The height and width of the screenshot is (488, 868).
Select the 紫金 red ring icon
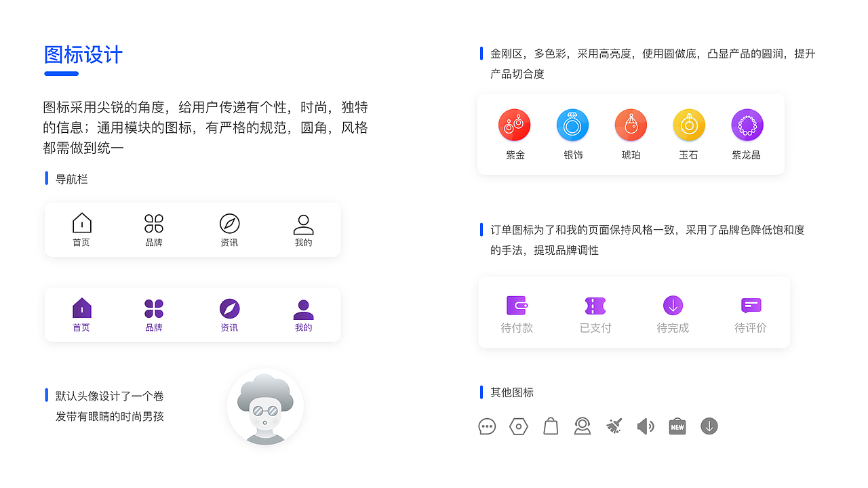point(514,125)
